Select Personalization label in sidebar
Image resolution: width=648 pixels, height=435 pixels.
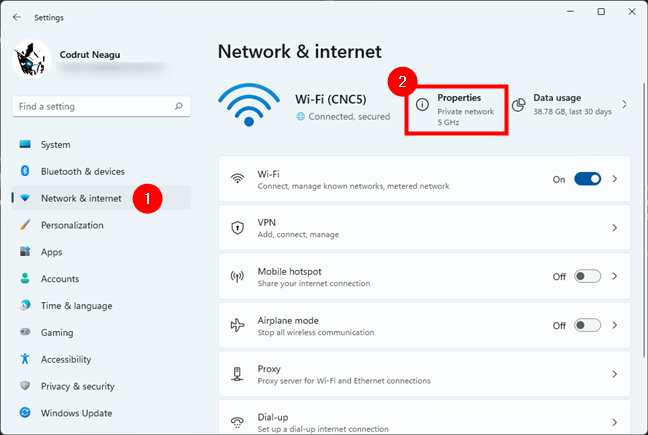pyautogui.click(x=72, y=225)
